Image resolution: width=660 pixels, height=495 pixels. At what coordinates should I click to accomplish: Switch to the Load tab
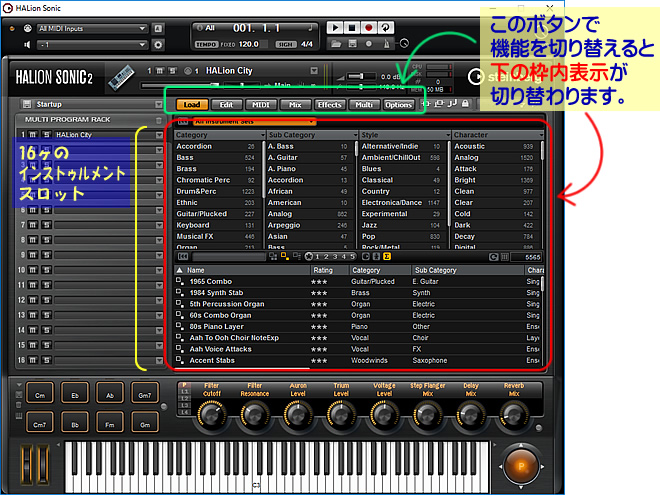pos(192,104)
